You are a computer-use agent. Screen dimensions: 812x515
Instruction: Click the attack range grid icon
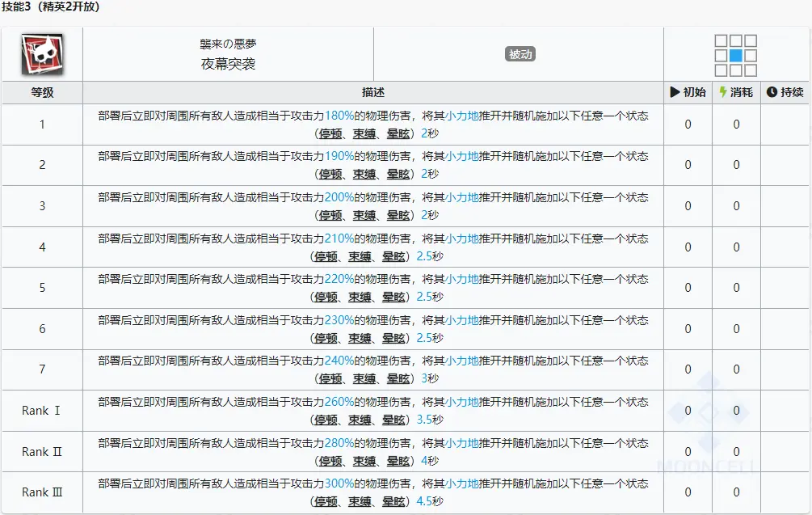(735, 56)
